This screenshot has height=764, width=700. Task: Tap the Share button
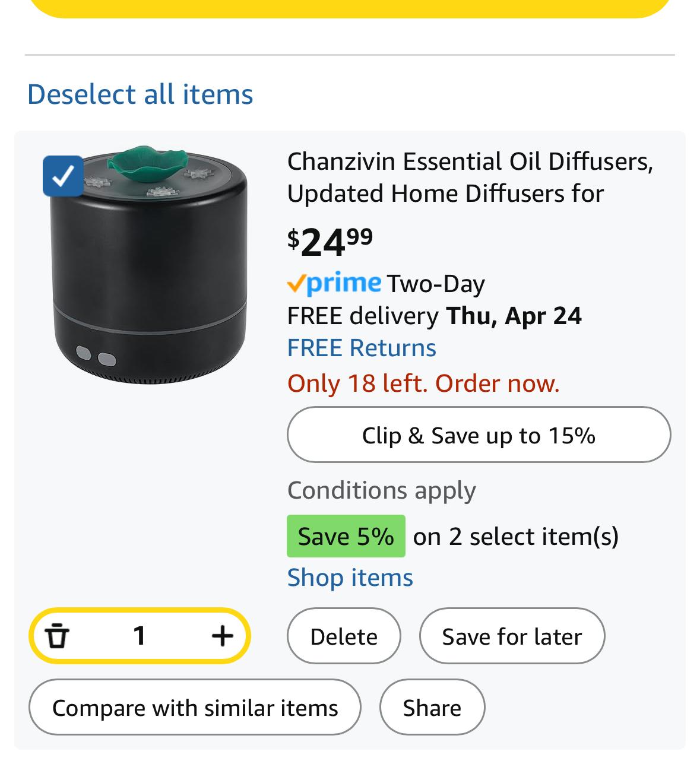(432, 707)
